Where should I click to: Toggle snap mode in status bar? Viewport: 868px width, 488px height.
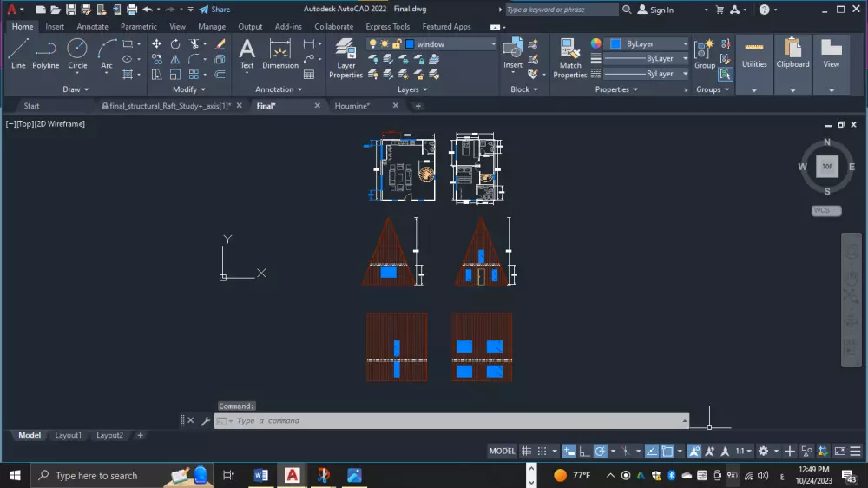click(x=542, y=451)
